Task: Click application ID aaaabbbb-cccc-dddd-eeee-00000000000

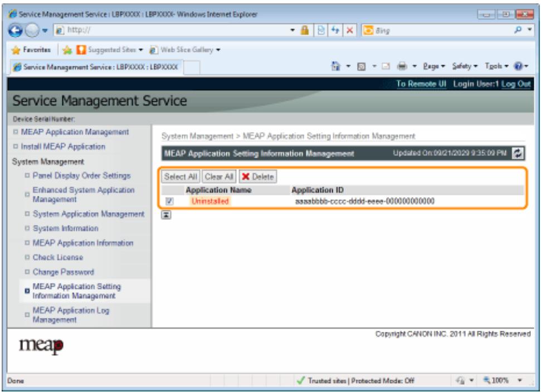Action: pyautogui.click(x=365, y=201)
